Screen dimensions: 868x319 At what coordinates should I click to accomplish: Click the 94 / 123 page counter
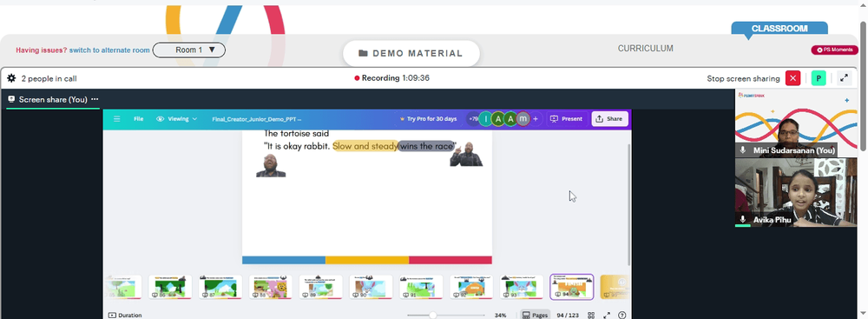[x=568, y=316]
